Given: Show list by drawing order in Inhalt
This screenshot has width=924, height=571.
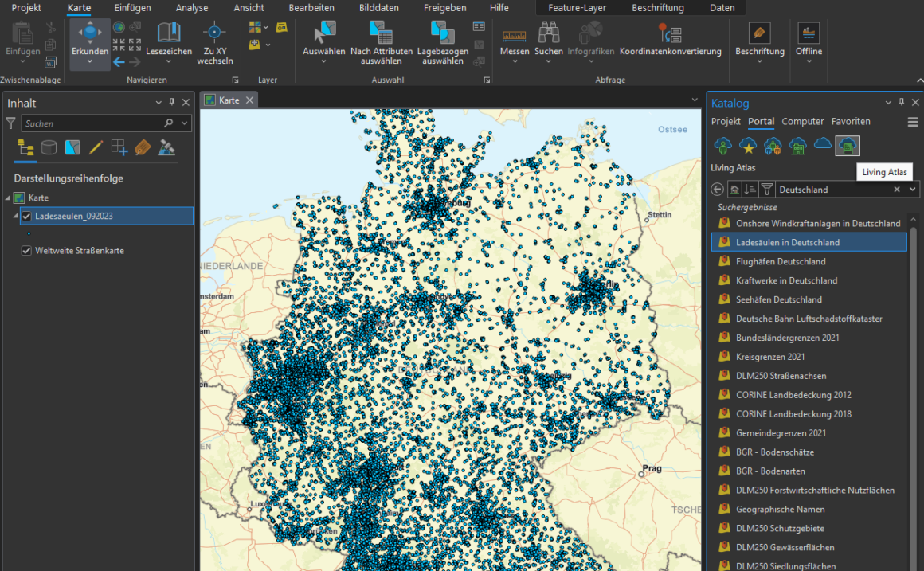Looking at the screenshot, I should click(25, 147).
